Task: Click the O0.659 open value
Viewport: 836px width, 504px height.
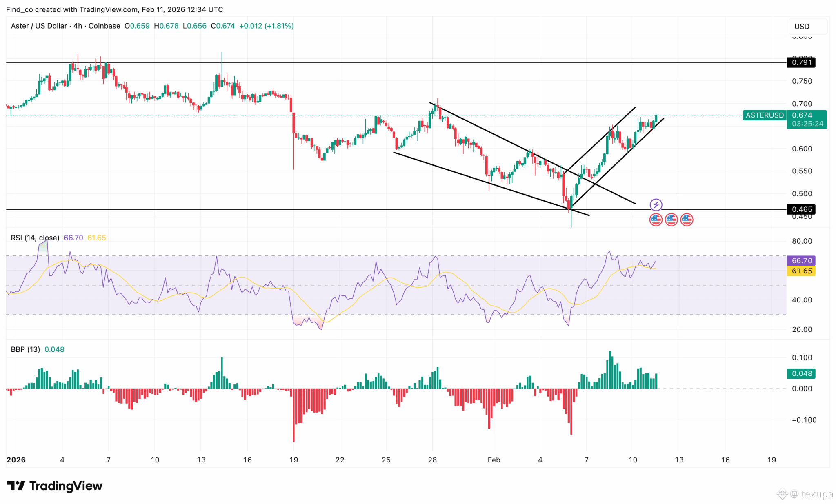Action: click(x=137, y=26)
